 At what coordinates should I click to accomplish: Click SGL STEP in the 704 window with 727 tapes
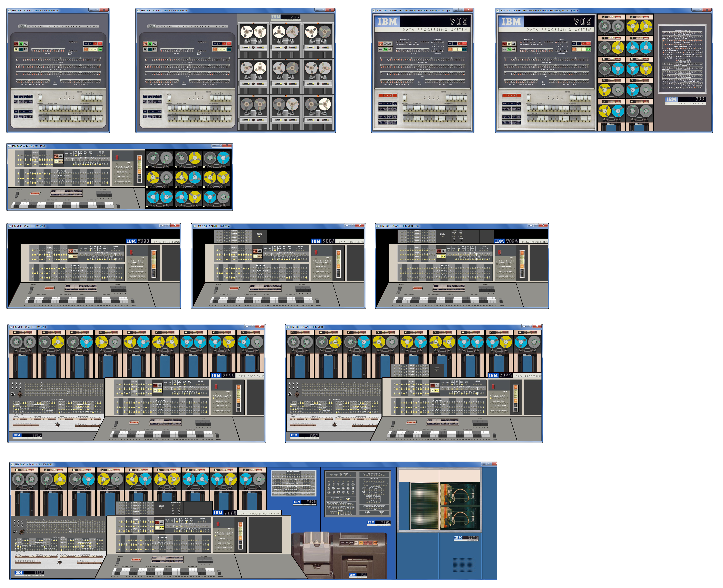click(x=160, y=102)
